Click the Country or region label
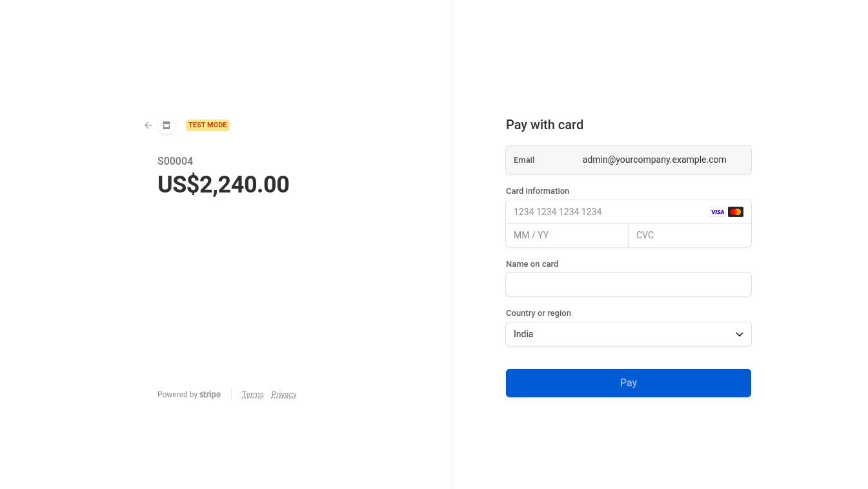The width and height of the screenshot is (868, 489). (x=538, y=313)
